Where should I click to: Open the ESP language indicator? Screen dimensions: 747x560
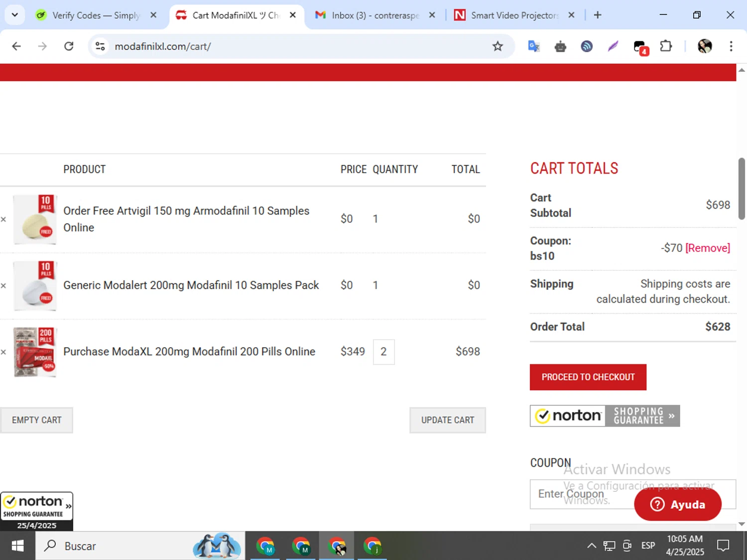tap(648, 546)
